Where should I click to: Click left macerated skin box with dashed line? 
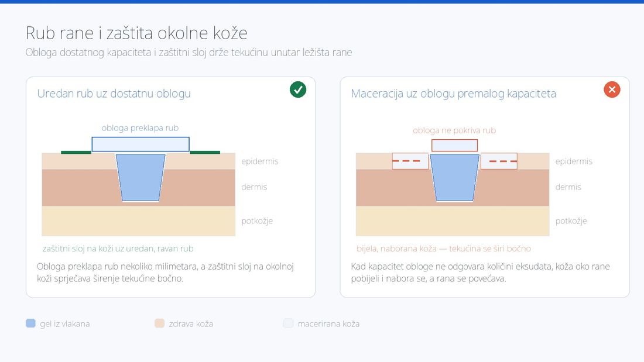[410, 161]
